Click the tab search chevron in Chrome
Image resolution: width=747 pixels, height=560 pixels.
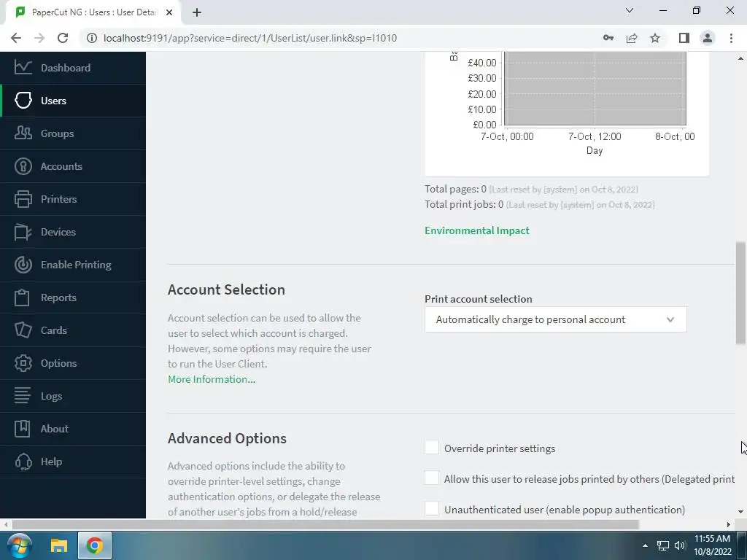pyautogui.click(x=630, y=10)
